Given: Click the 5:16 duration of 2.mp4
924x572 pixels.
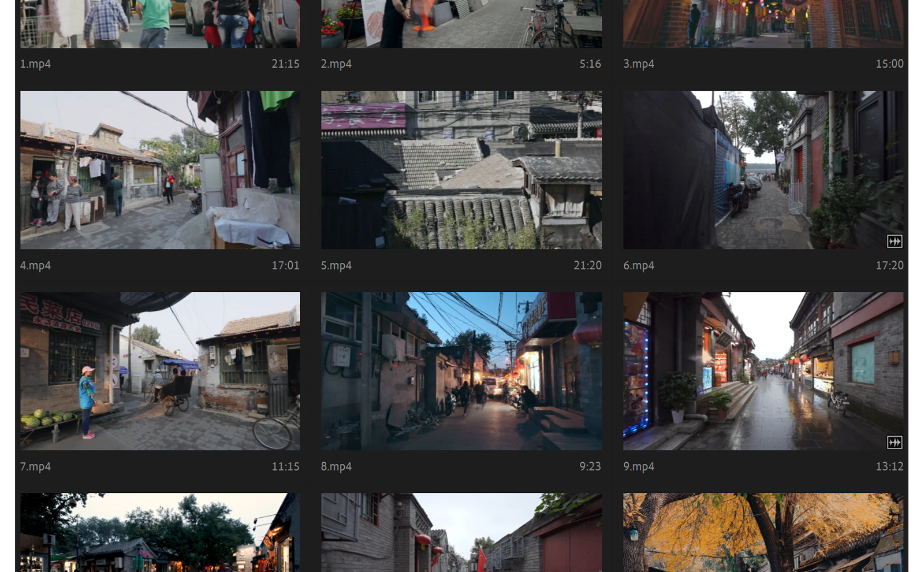Looking at the screenshot, I should tap(590, 64).
